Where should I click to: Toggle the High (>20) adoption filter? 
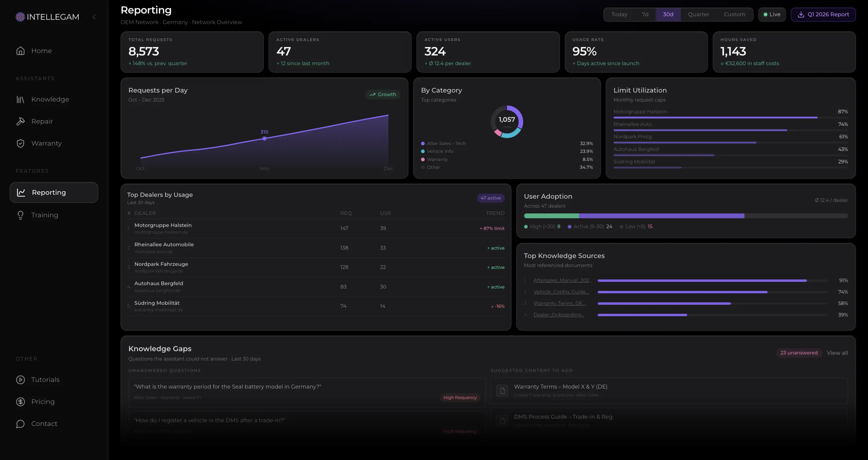click(541, 226)
